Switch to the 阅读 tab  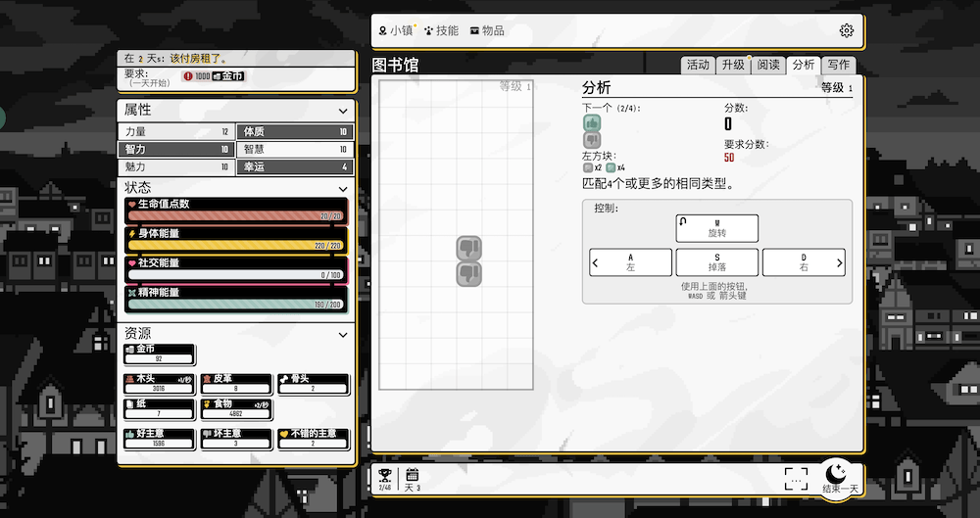click(767, 65)
